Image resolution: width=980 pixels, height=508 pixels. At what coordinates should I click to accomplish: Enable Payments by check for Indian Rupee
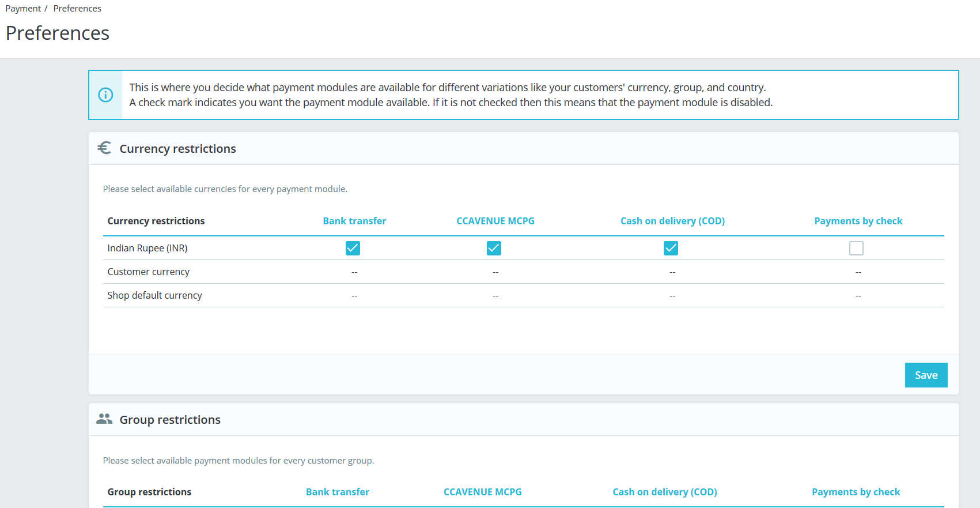point(856,248)
